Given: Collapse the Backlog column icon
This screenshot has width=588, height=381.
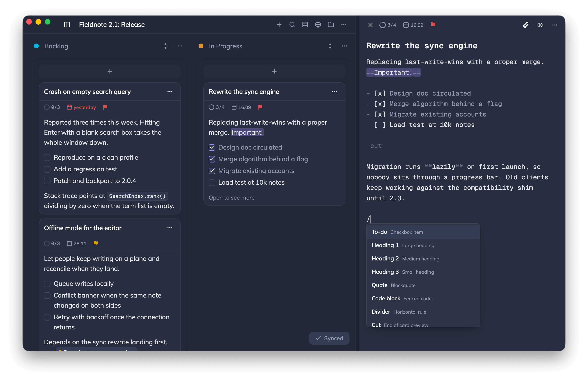Looking at the screenshot, I should point(165,46).
